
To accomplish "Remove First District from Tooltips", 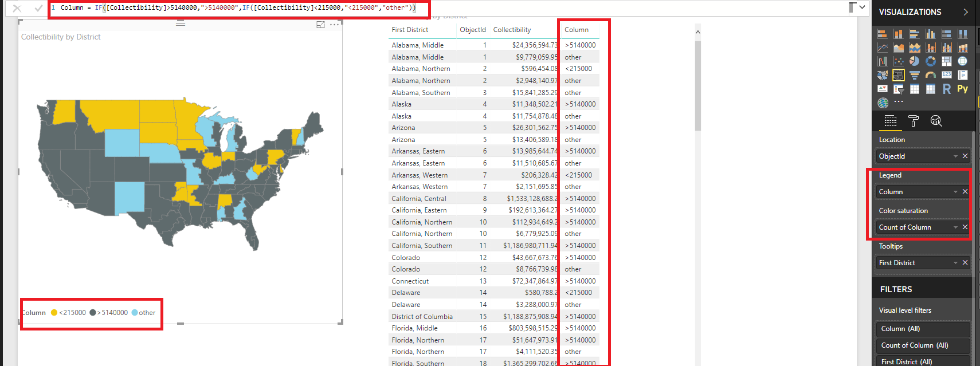I will point(965,263).
